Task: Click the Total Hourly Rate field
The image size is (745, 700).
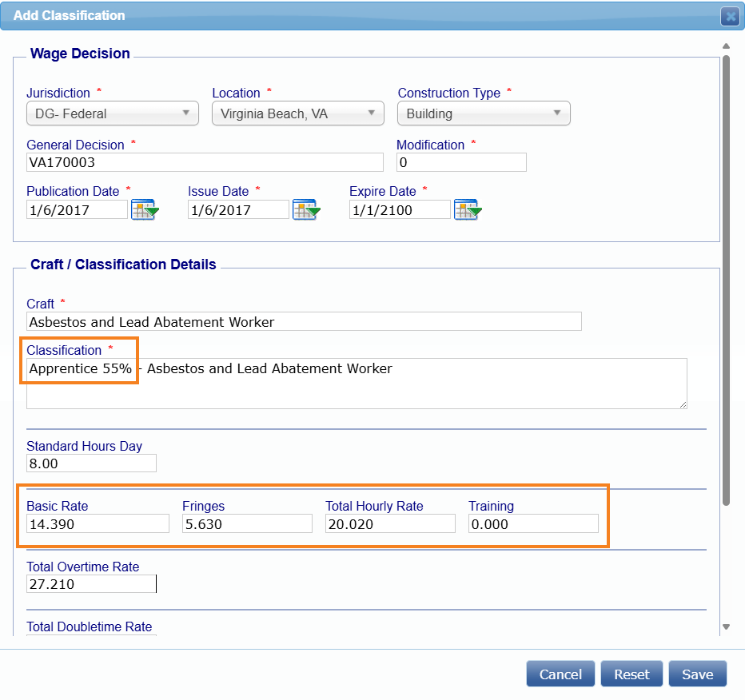Action: pos(390,524)
